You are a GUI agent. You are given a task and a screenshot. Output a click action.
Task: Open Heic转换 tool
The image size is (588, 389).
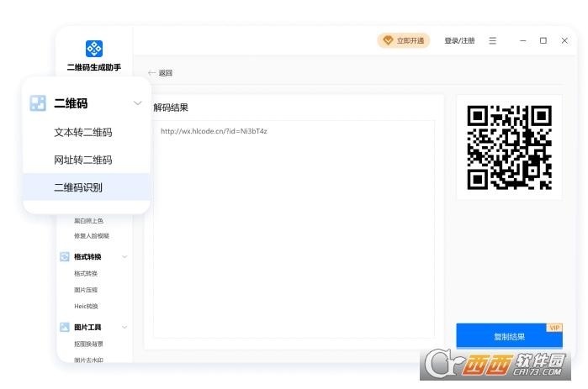tap(86, 307)
